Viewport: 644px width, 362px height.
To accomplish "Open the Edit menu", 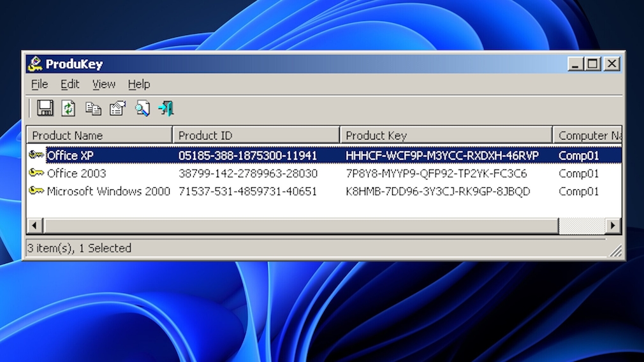I will pos(70,84).
